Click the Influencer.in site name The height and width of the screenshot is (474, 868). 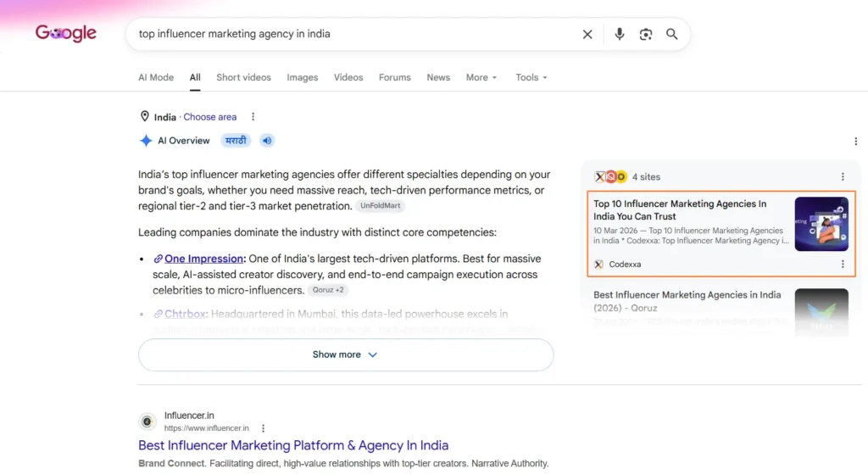click(x=189, y=415)
